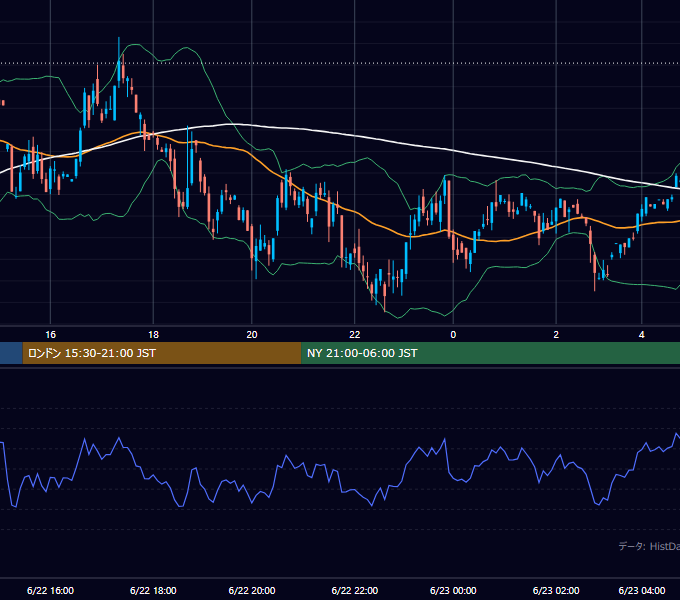
Task: Click the 4 hour label on chart axis
Action: (642, 335)
